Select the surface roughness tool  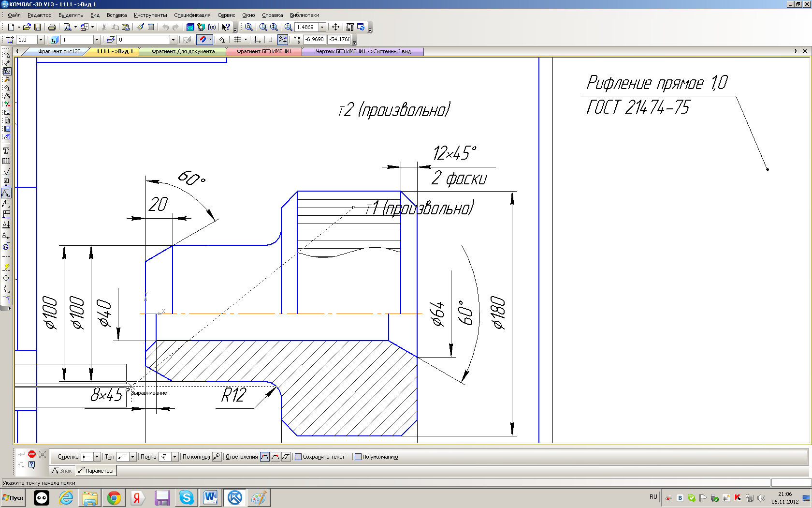coord(6,172)
